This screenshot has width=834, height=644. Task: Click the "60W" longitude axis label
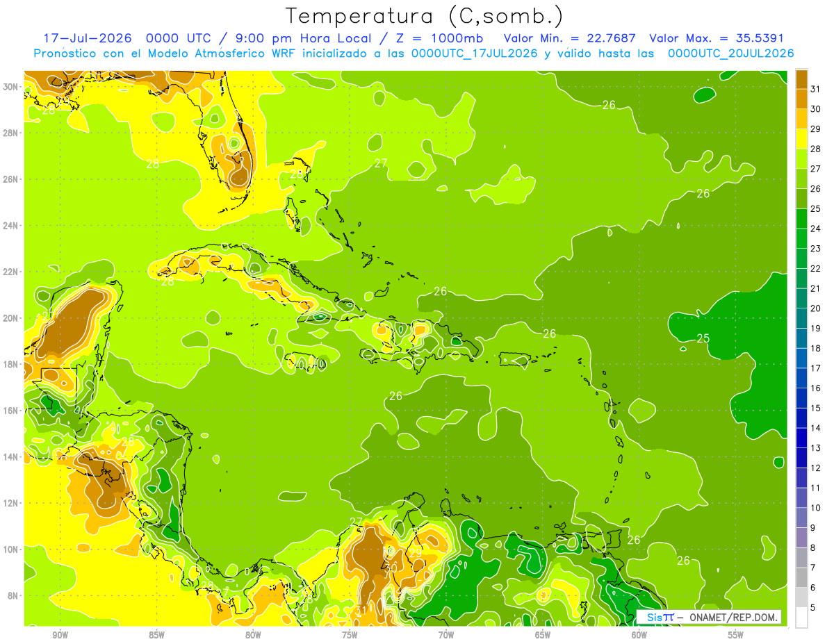[639, 635]
